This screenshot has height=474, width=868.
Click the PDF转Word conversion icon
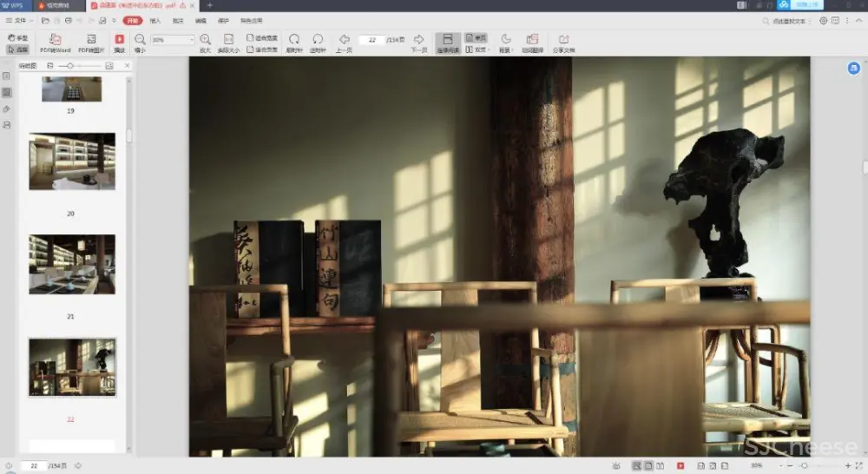click(55, 40)
